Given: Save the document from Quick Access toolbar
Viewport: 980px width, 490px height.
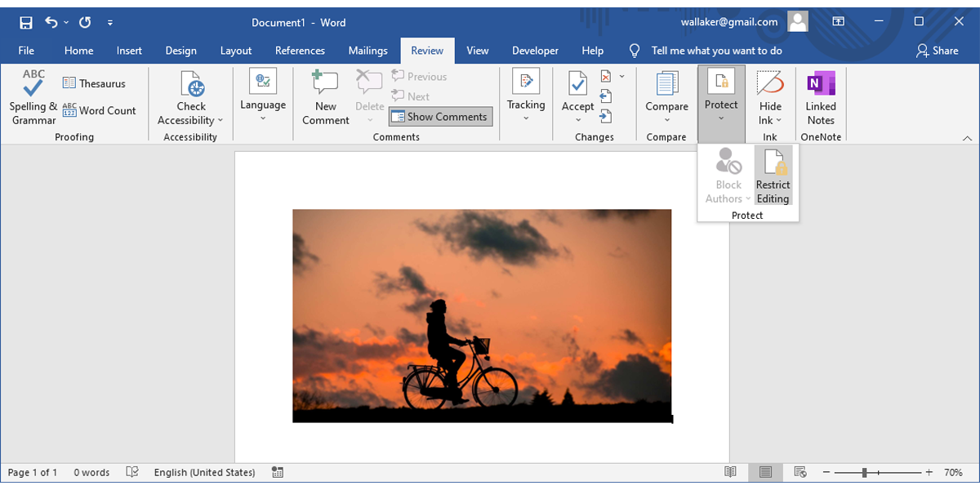Looking at the screenshot, I should (x=26, y=23).
